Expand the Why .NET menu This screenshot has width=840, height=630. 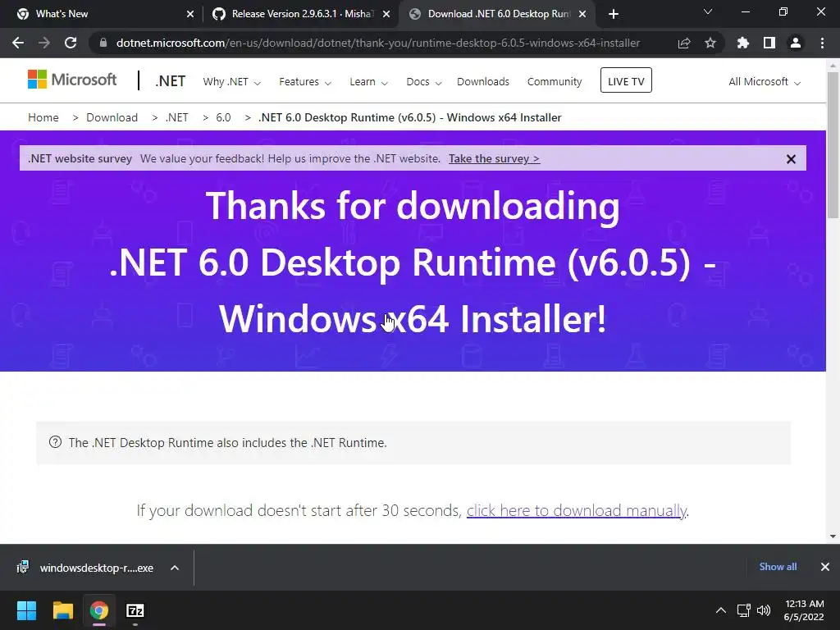point(231,82)
